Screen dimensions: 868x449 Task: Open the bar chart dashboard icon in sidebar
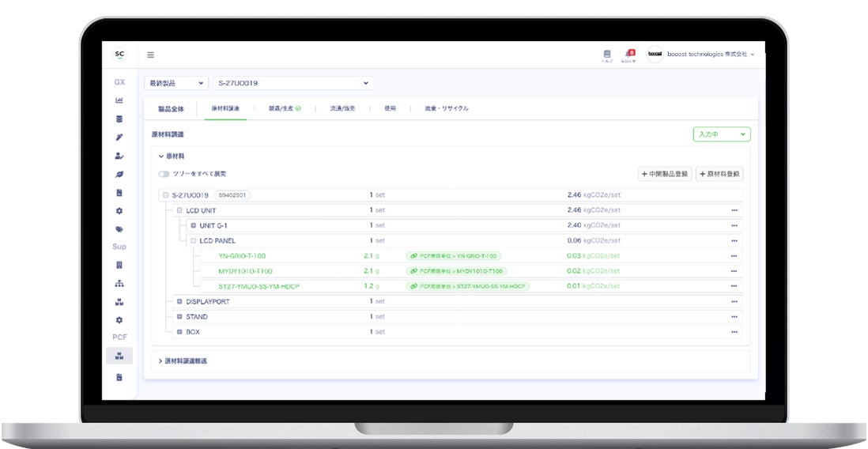pos(119,100)
